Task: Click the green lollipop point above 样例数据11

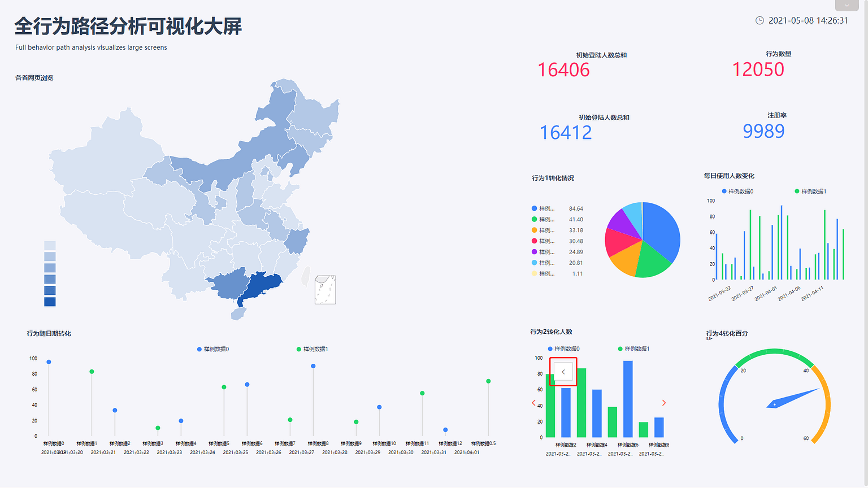Action: click(x=422, y=393)
